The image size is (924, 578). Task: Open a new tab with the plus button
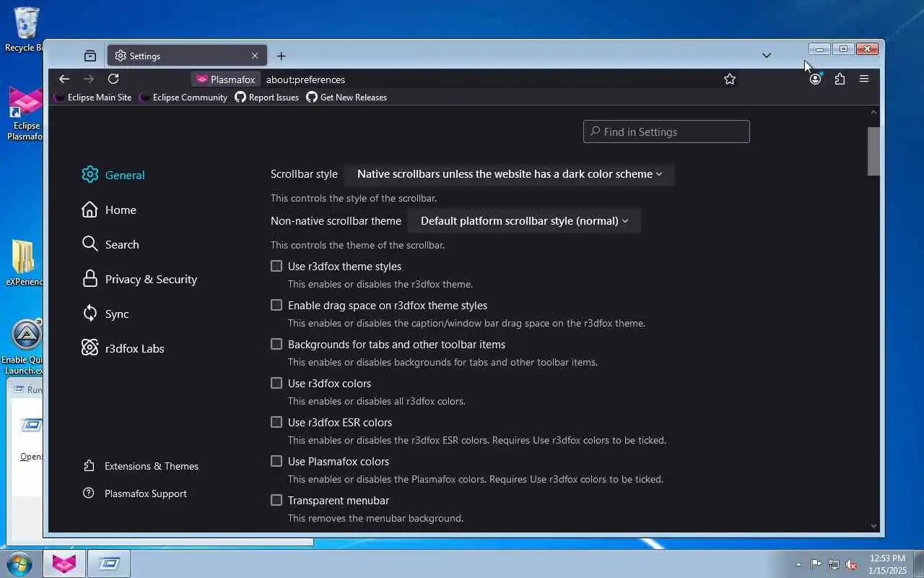pos(282,56)
